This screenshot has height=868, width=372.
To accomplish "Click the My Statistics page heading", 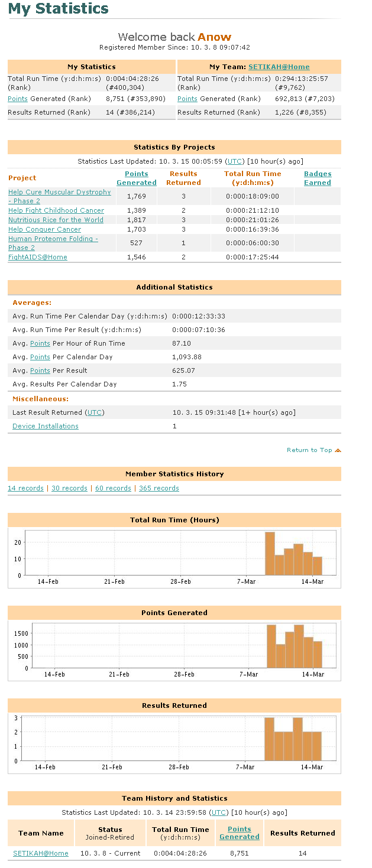I will point(58,9).
